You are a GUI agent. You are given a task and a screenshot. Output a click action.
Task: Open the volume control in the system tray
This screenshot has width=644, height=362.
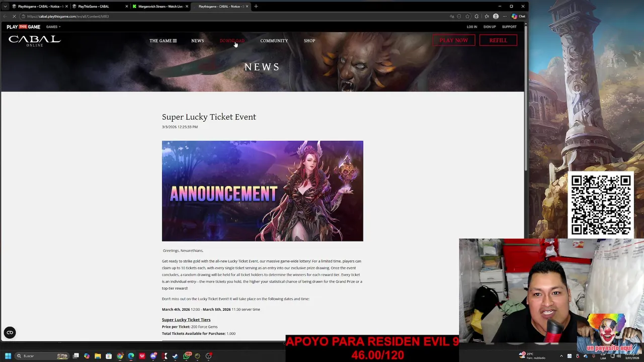click(619, 356)
